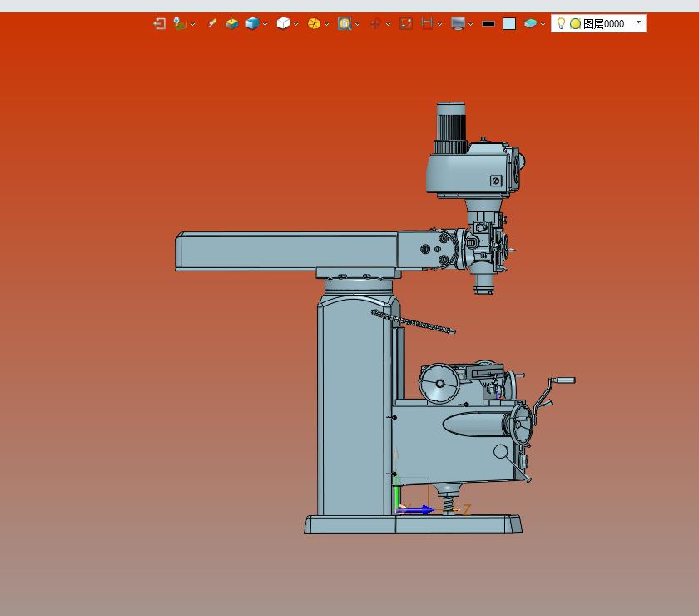Viewport: 699px width, 616px height.
Task: Click the blue X axis arrow
Action: click(415, 509)
